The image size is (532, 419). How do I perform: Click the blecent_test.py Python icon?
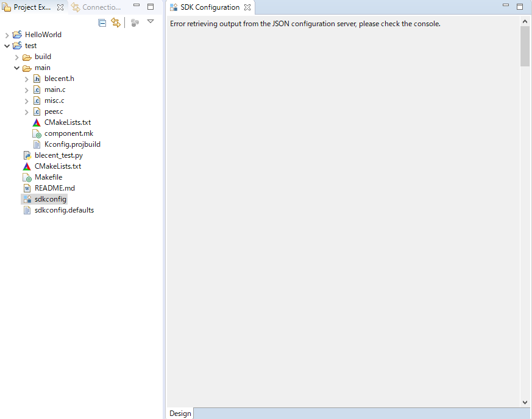point(27,155)
